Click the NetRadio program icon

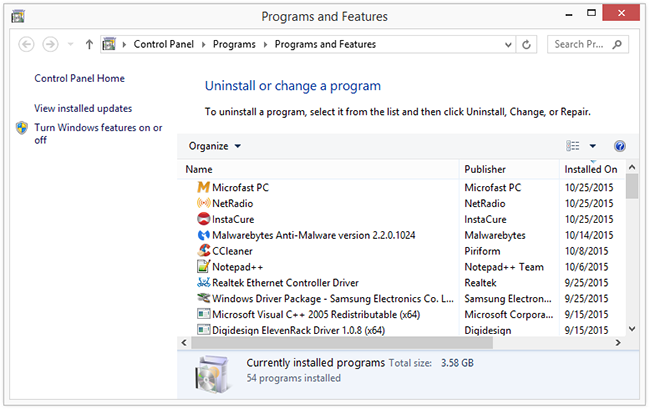point(203,204)
